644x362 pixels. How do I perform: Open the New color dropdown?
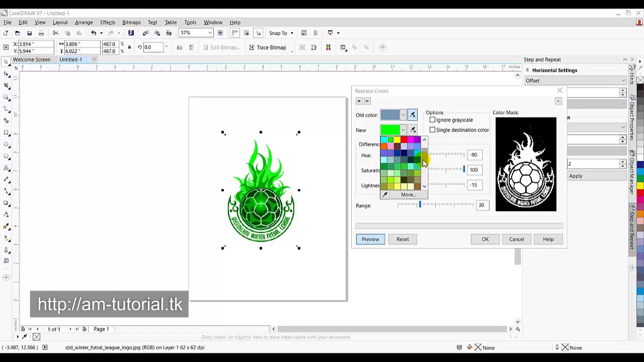(403, 130)
